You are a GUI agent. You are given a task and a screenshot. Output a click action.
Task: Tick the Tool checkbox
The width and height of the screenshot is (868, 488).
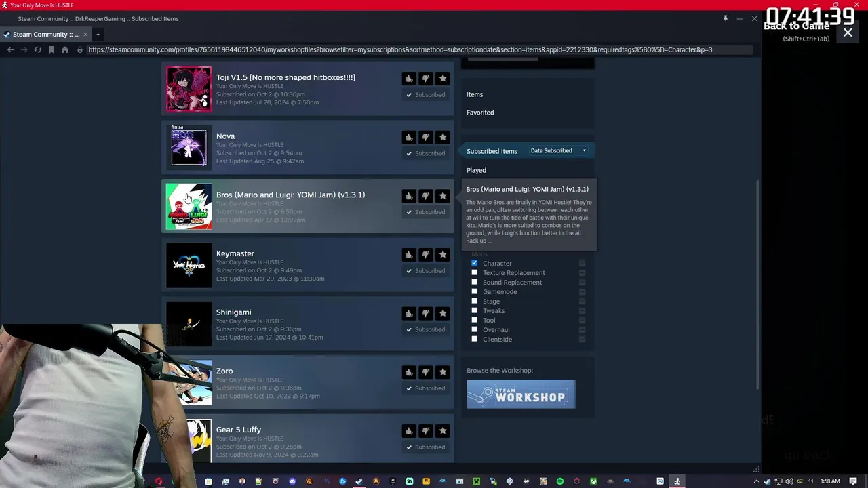tap(474, 320)
